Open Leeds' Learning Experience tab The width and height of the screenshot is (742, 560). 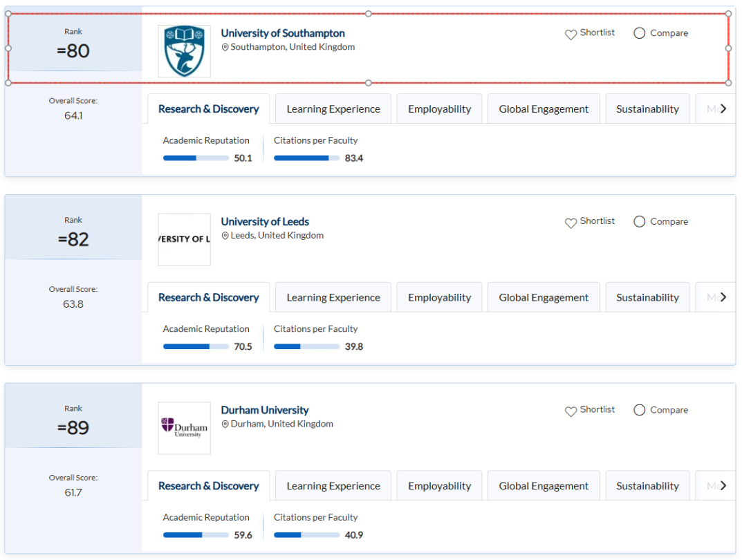[333, 297]
